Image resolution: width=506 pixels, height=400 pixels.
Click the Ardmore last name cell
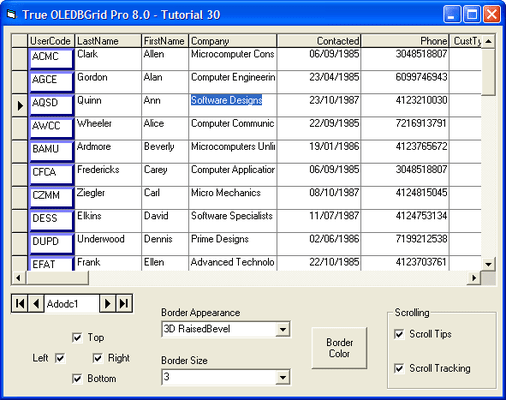click(x=108, y=151)
